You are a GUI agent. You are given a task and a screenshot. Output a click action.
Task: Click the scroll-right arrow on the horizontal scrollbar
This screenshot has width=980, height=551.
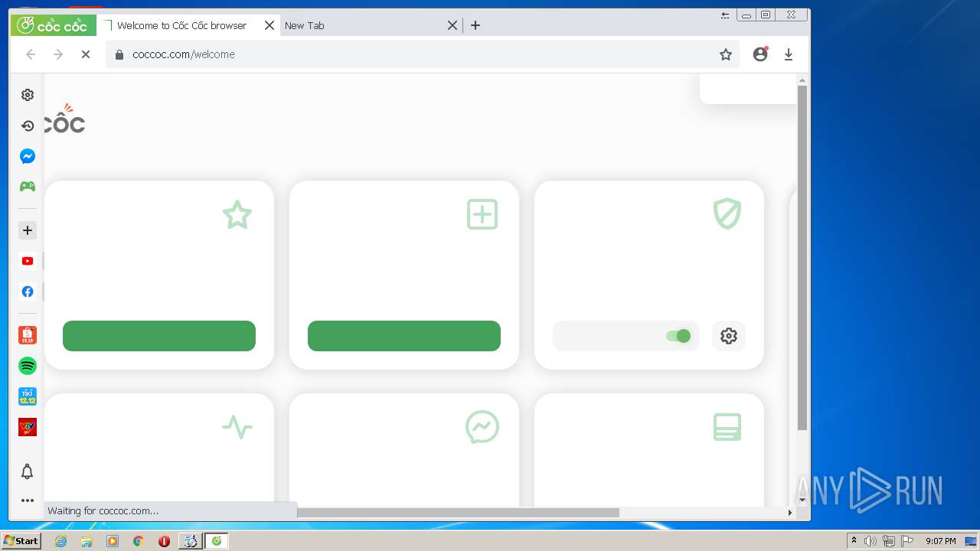click(790, 513)
